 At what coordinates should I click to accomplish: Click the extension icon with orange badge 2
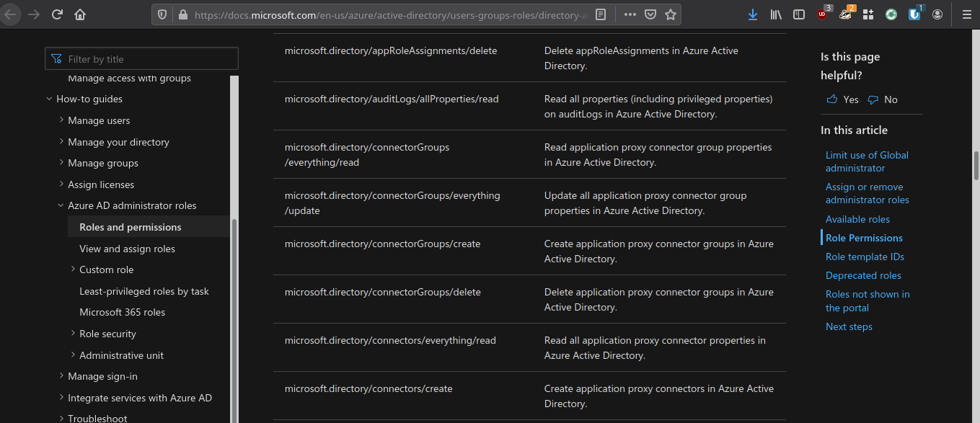[847, 14]
